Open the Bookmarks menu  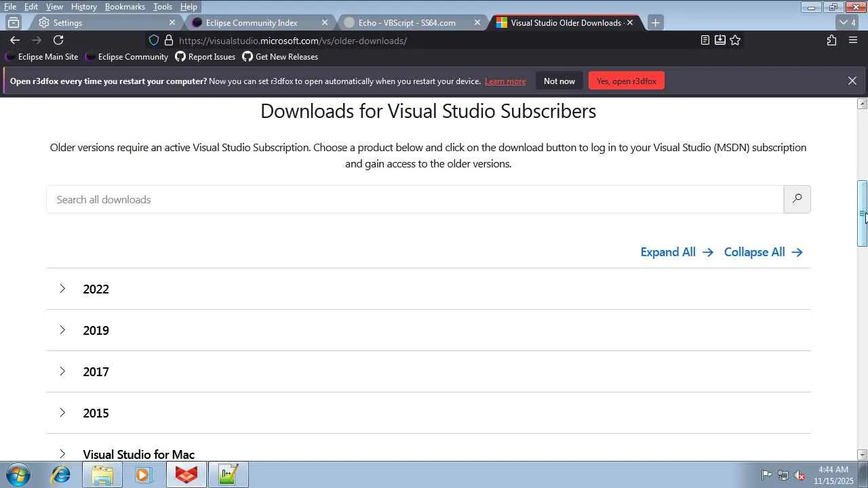[125, 7]
